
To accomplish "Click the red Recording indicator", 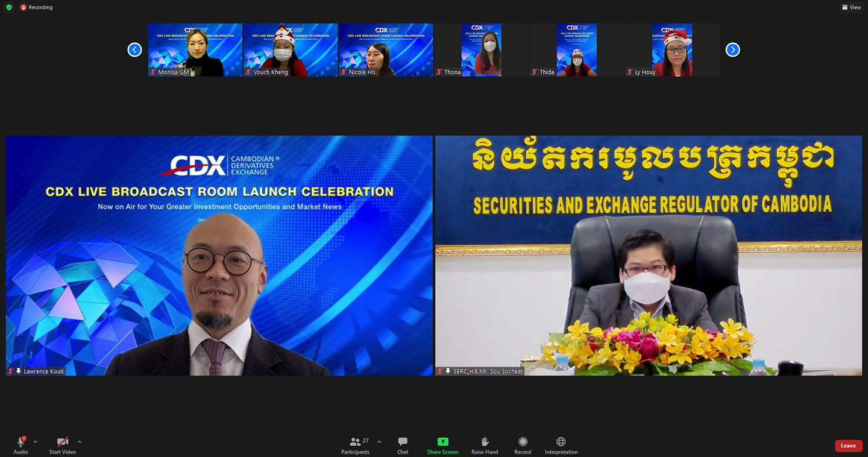I will click(x=37, y=7).
